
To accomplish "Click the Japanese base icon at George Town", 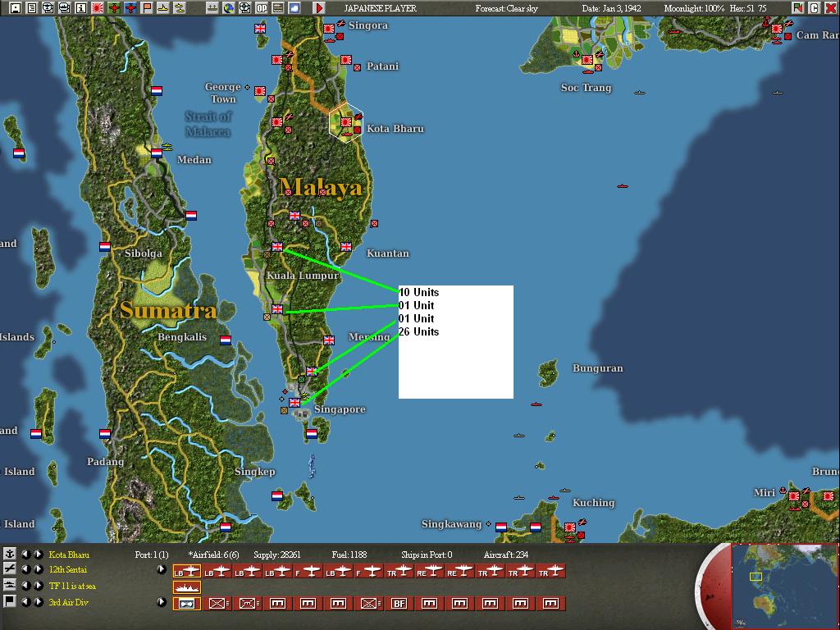I will click(260, 91).
